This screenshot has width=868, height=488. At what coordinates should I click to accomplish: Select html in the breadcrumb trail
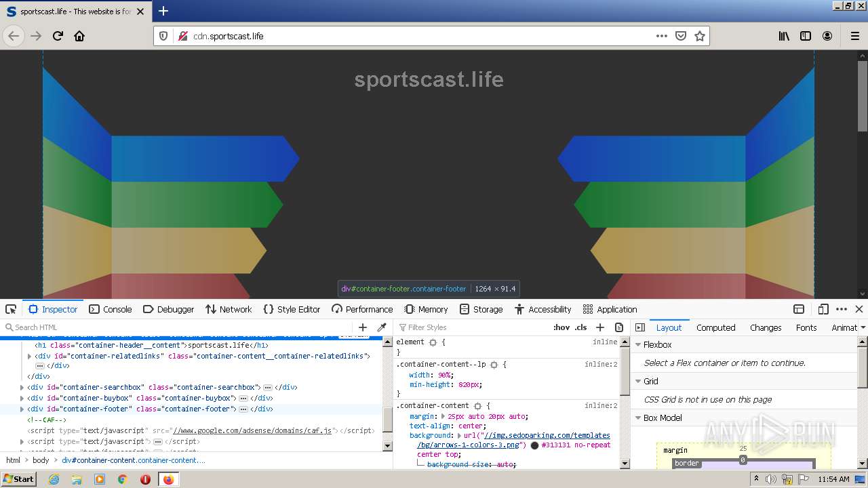click(x=13, y=460)
